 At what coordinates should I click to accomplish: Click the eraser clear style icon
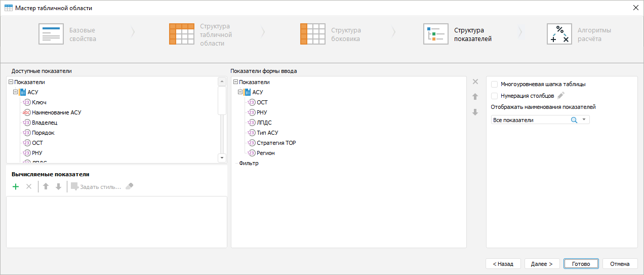pos(129,187)
